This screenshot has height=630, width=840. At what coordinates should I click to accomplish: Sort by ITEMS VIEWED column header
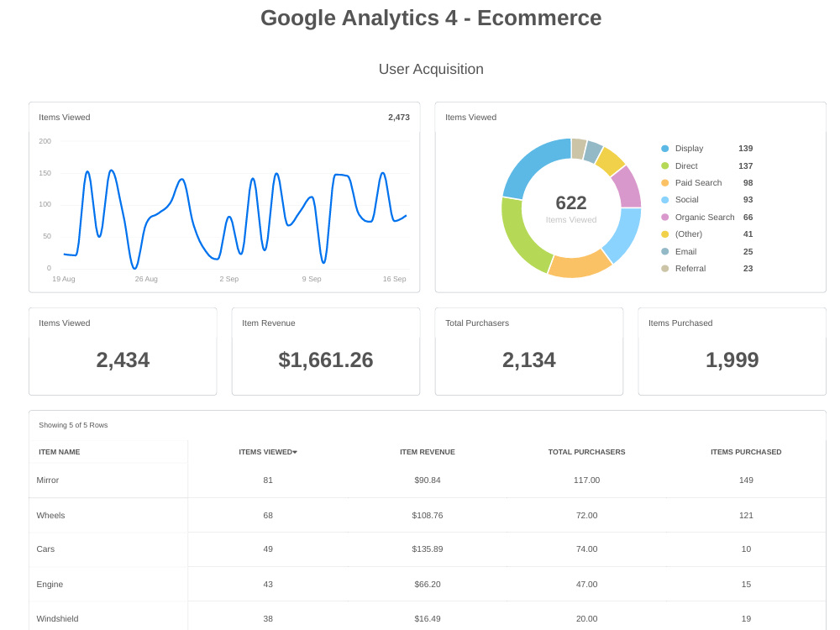pyautogui.click(x=268, y=452)
